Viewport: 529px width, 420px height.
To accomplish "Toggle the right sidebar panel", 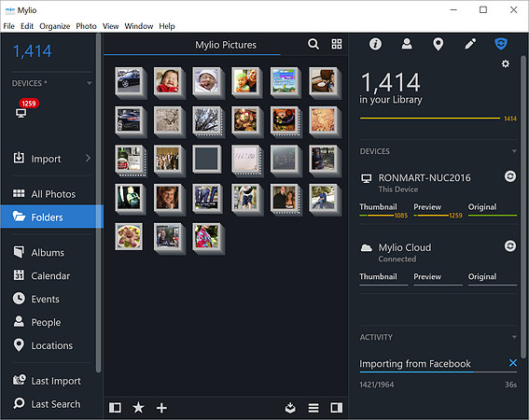I will click(336, 408).
